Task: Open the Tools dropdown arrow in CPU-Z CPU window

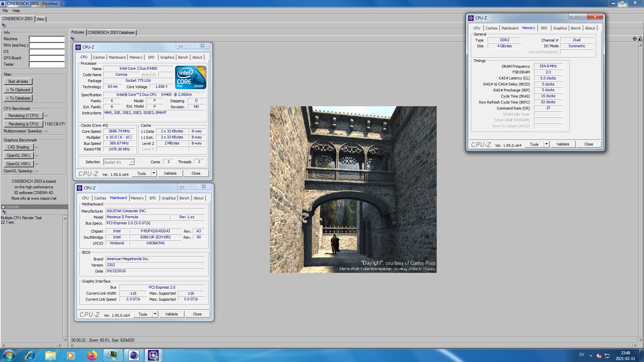Action: pyautogui.click(x=154, y=173)
